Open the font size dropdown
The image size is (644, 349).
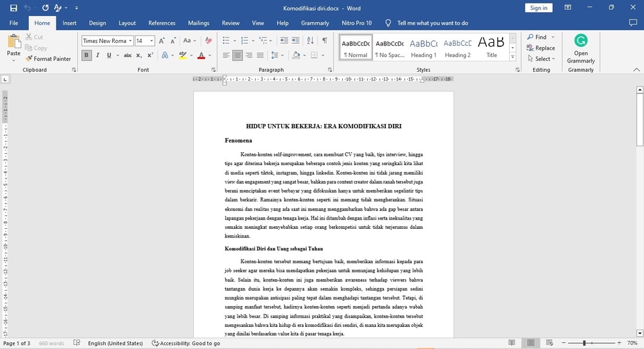pos(152,41)
